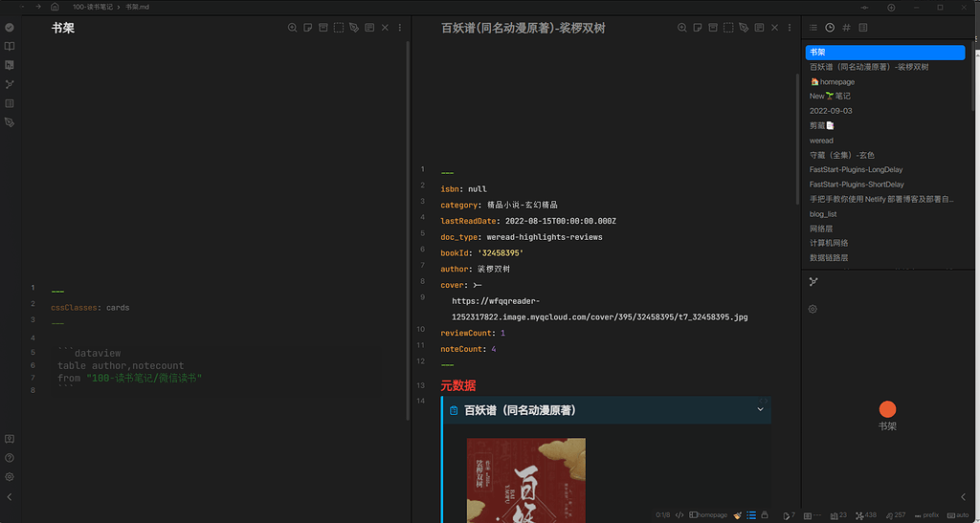Collapse the 百妖谱（同名动漫原著）callout chevron

tap(760, 409)
